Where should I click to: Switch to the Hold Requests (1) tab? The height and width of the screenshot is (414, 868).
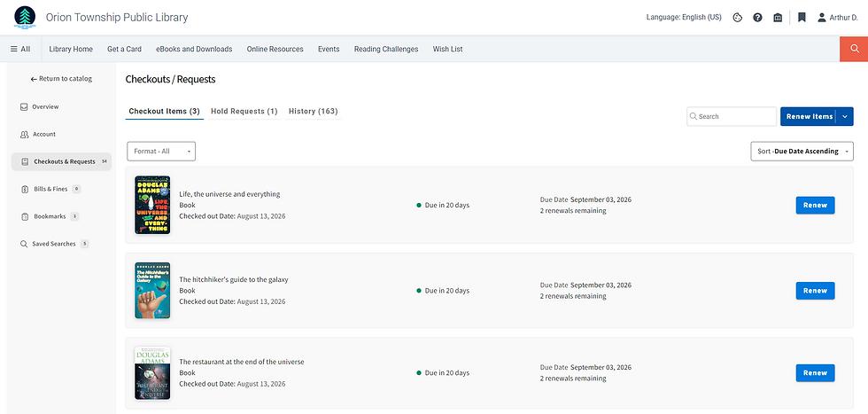click(x=244, y=112)
